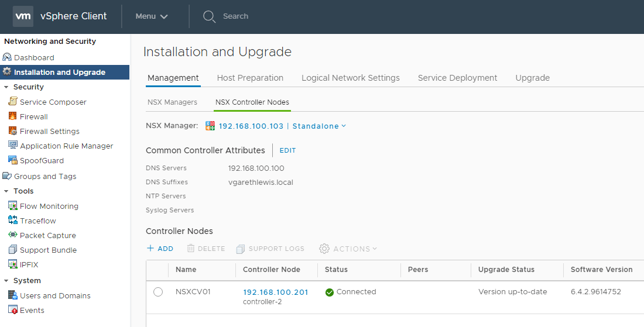Switch to the Management tab
Screen dimensions: 644x327
click(x=173, y=78)
